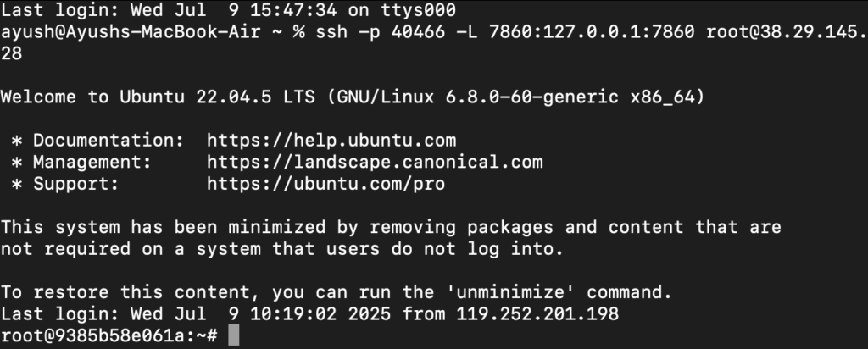The image size is (868, 349).
Task: Open the ubuntu.com/pro support link
Action: 326,184
